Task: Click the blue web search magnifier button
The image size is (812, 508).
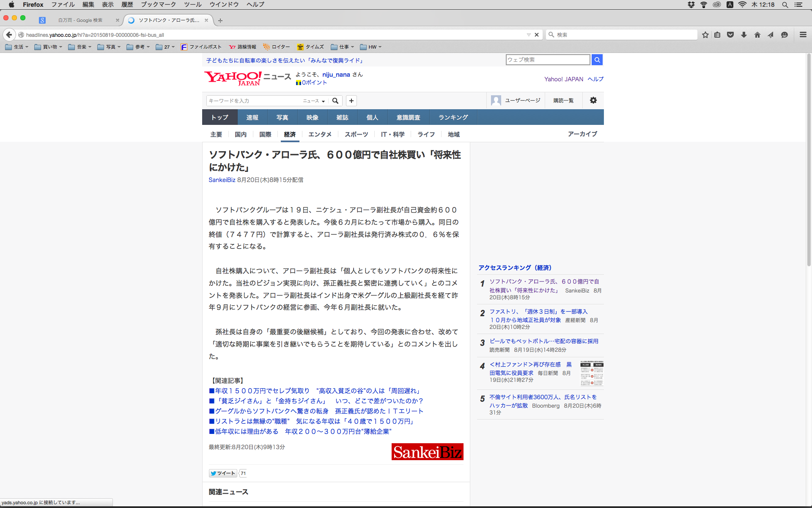Action: [x=597, y=60]
